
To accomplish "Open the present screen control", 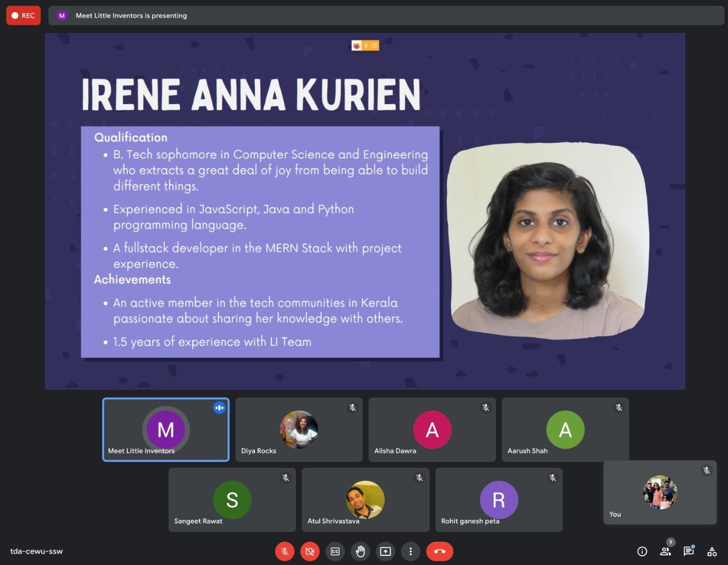I will point(385,551).
